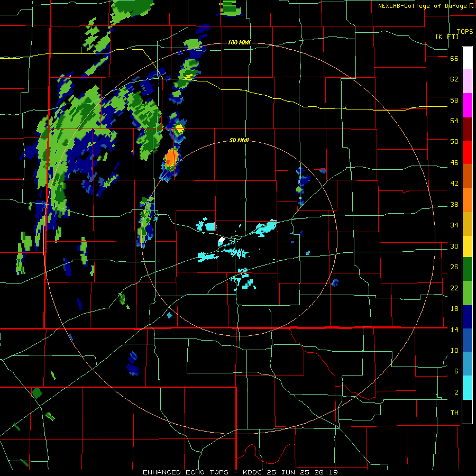Click the '14' legend value
476x476 pixels.
pos(454,329)
